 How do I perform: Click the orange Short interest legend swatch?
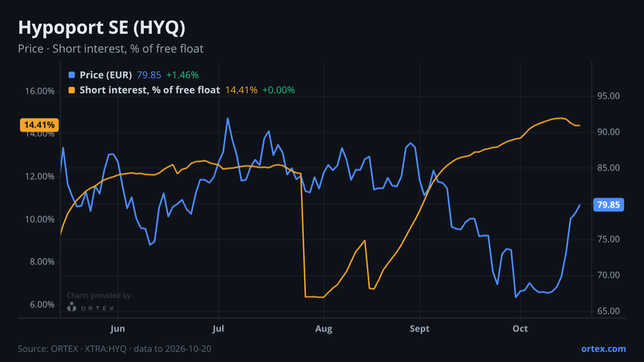coord(72,90)
